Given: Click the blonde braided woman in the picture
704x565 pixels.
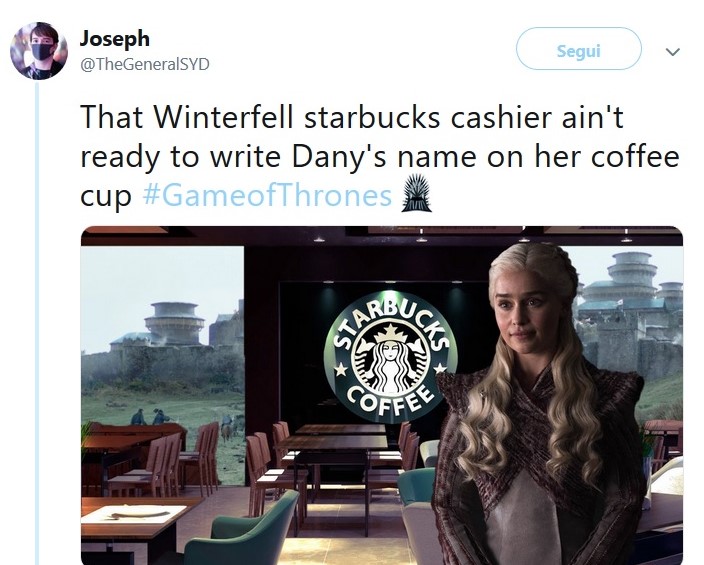Looking at the screenshot, I should point(541,404).
